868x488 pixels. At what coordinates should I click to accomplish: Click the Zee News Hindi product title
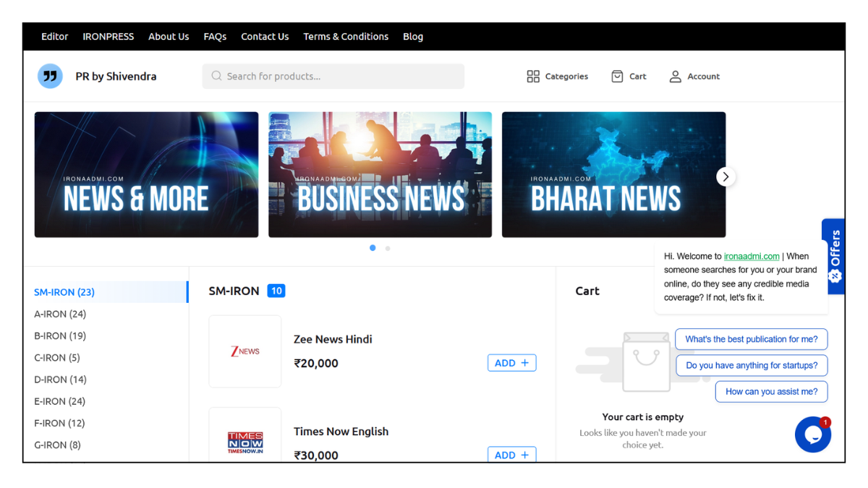pyautogui.click(x=333, y=339)
